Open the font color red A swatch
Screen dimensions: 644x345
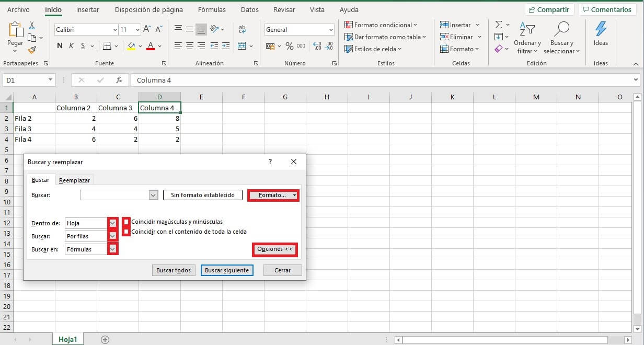[x=151, y=46]
